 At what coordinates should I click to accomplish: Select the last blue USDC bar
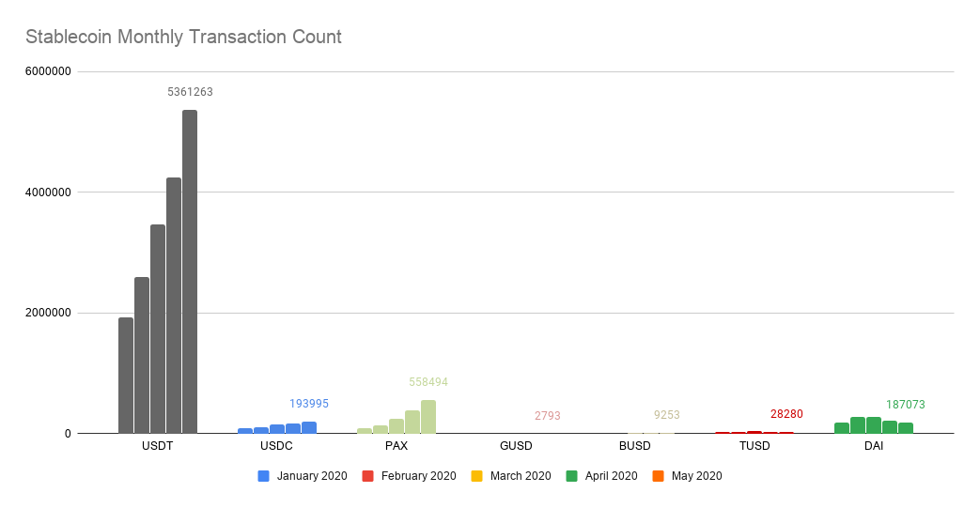tap(309, 427)
